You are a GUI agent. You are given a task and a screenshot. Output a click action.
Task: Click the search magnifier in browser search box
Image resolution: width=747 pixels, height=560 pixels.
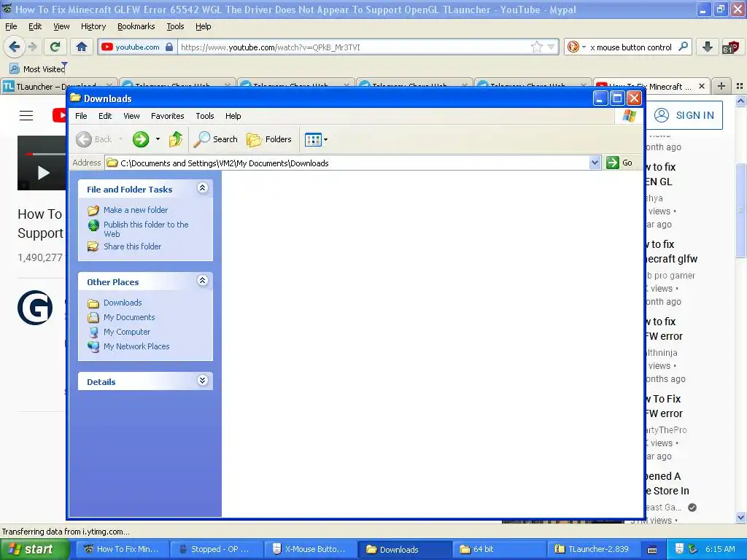tap(683, 47)
